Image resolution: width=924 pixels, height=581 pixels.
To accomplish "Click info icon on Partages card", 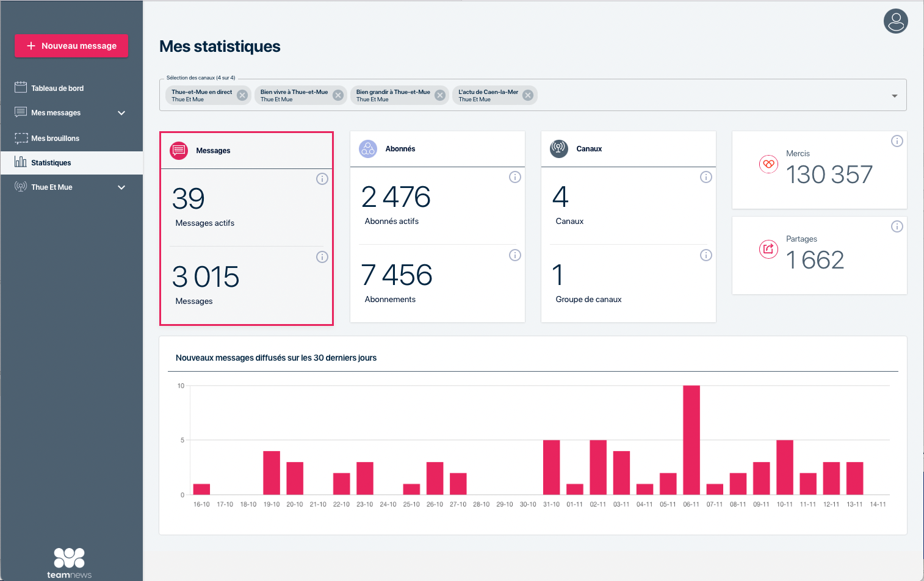I will (x=897, y=226).
